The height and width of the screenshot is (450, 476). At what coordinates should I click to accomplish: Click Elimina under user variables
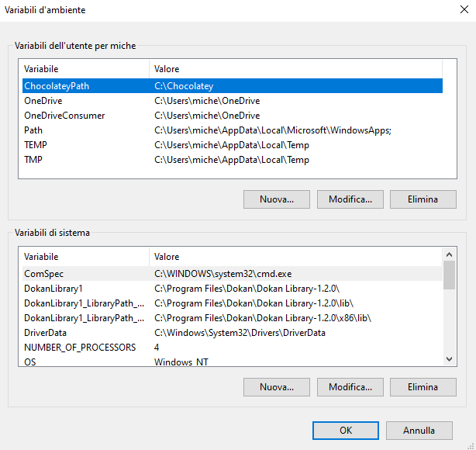coord(423,199)
